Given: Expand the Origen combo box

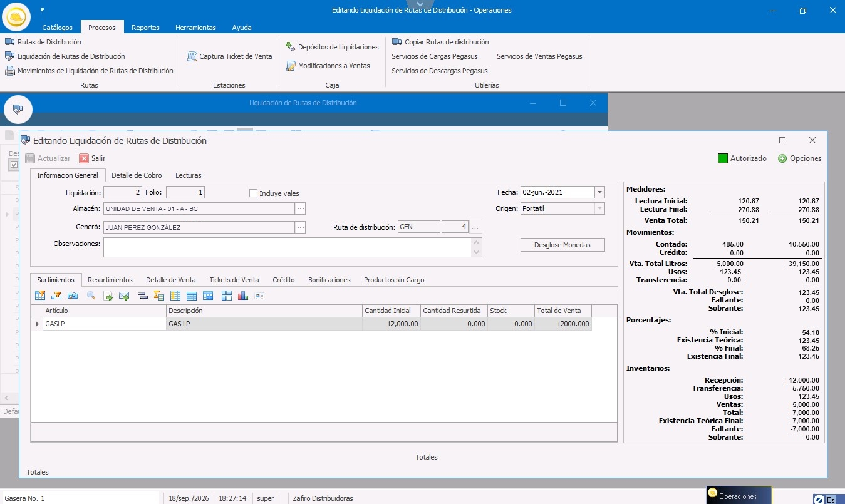Looking at the screenshot, I should click(x=600, y=208).
